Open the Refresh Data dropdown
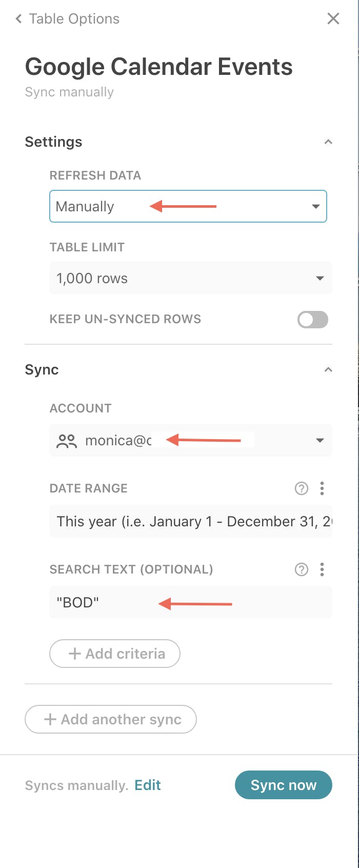 188,206
